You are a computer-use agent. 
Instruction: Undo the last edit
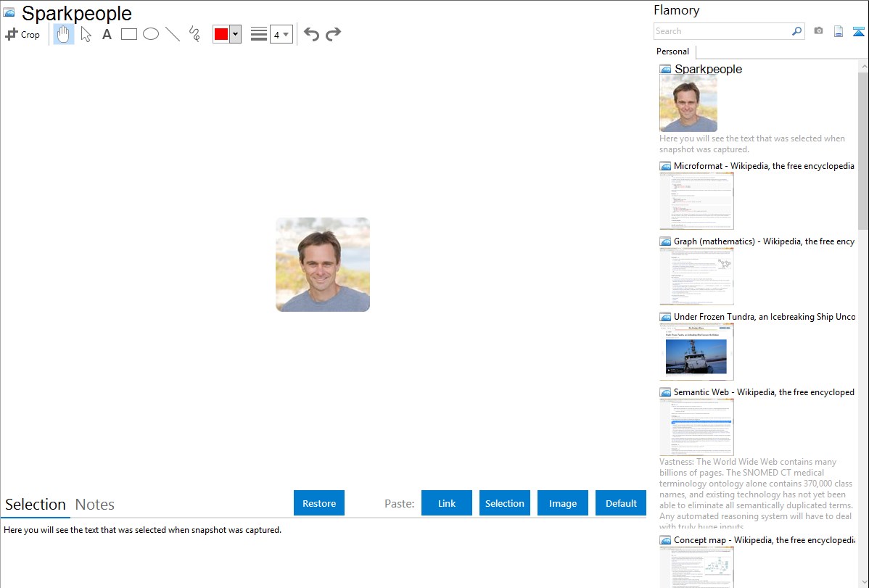click(x=311, y=34)
